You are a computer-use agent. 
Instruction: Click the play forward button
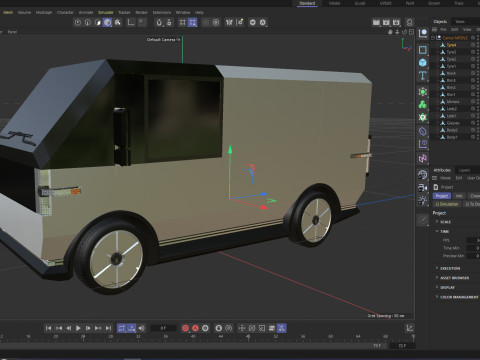pyautogui.click(x=78, y=328)
